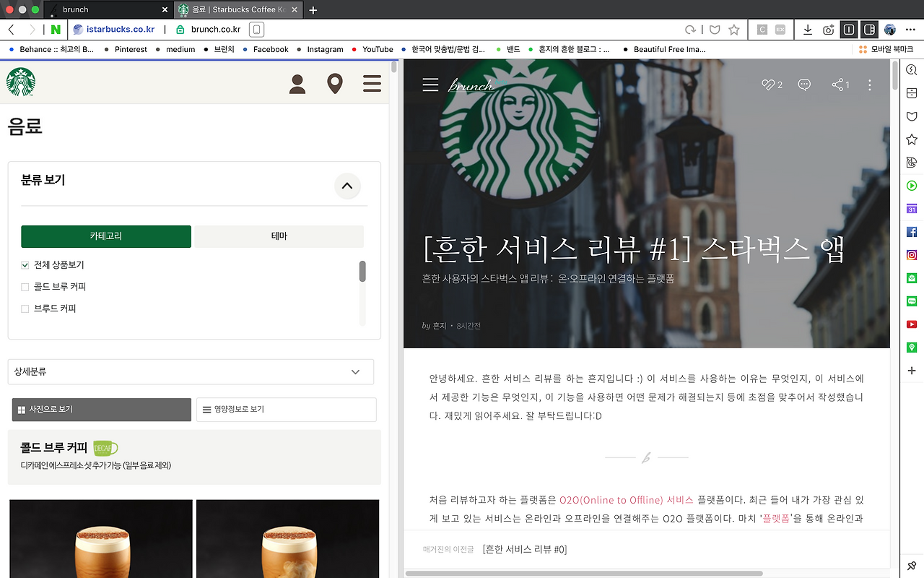
Task: Open the Facebook web panel in the sidebar
Action: point(911,231)
